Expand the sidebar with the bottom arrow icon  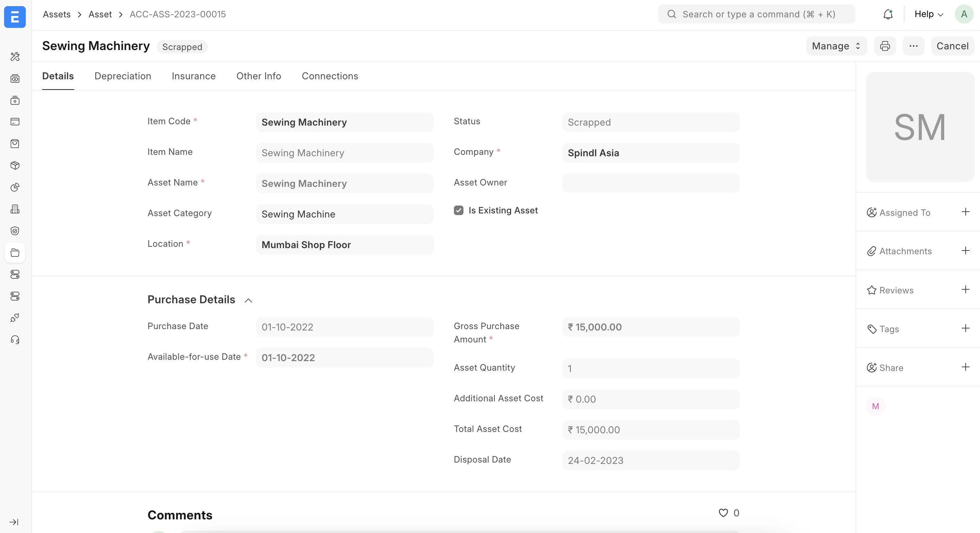click(x=14, y=522)
